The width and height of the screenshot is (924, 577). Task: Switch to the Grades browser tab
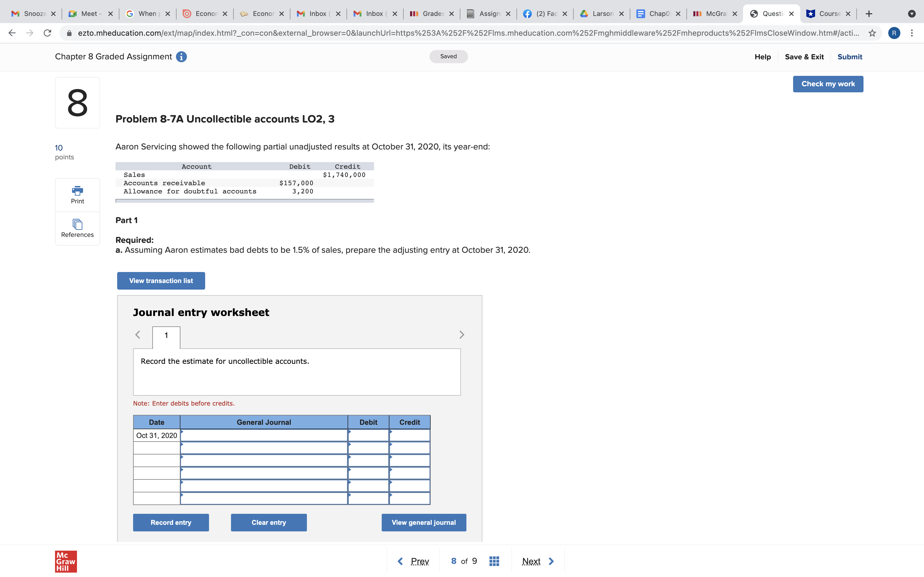430,13
